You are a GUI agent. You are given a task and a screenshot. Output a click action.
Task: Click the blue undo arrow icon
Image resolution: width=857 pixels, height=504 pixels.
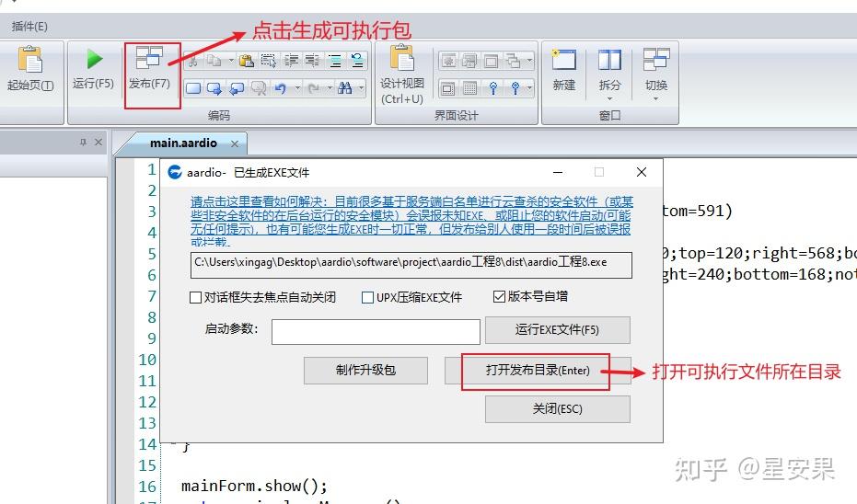(281, 88)
